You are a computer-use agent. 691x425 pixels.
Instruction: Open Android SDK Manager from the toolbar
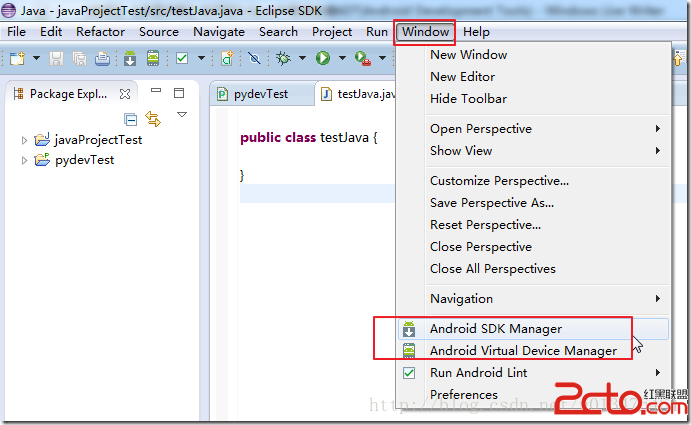(130, 58)
